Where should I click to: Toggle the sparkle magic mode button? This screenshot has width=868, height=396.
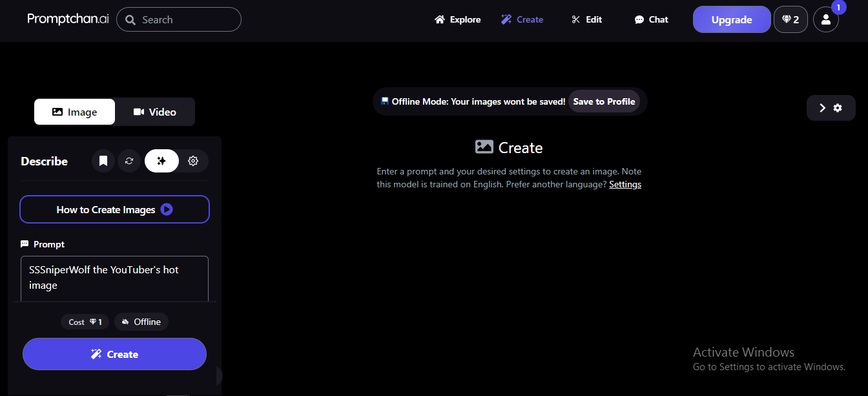(161, 161)
